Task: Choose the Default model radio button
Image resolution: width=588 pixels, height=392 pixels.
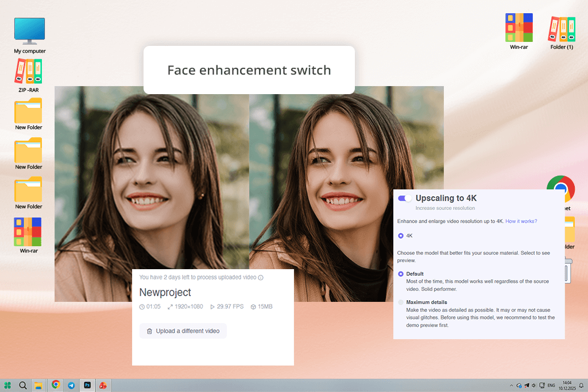Action: pyautogui.click(x=400, y=274)
